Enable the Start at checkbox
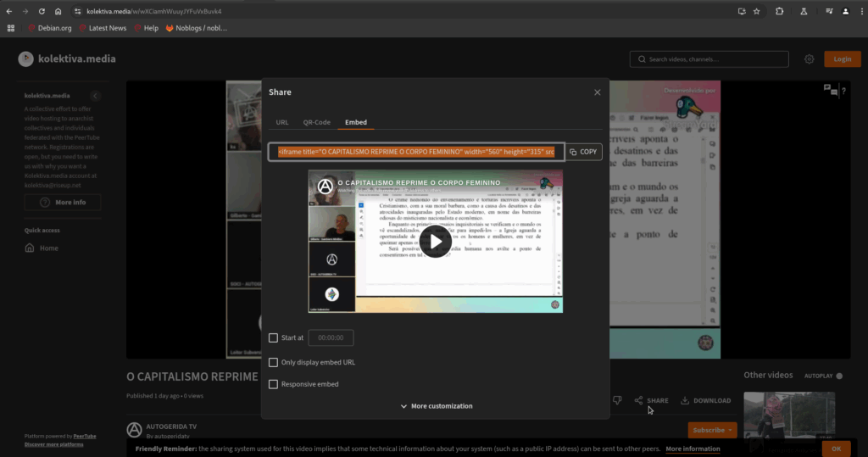Viewport: 868px width, 457px height. pyautogui.click(x=274, y=338)
